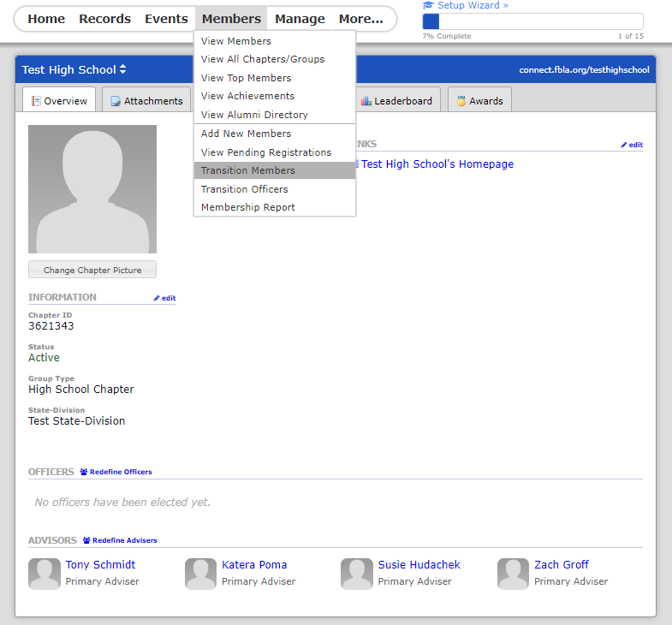Switch to the Leaderboard tab
Screen dimensions: 672x625
tap(397, 100)
